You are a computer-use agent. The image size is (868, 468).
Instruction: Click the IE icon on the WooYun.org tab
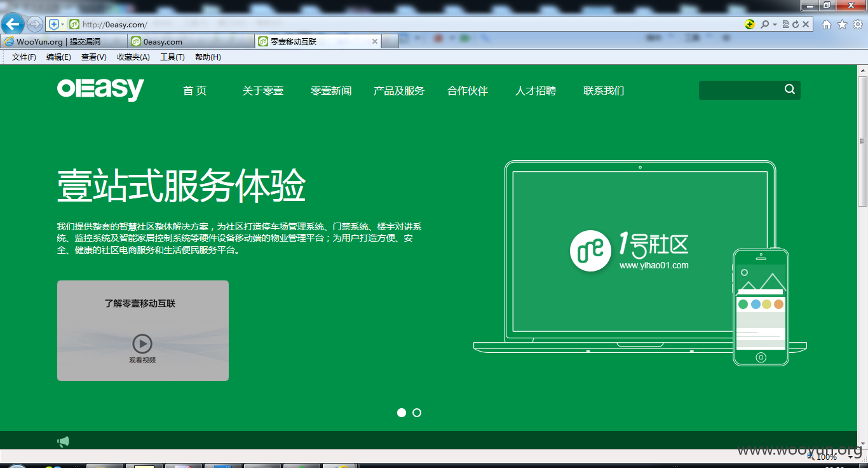(x=9, y=42)
